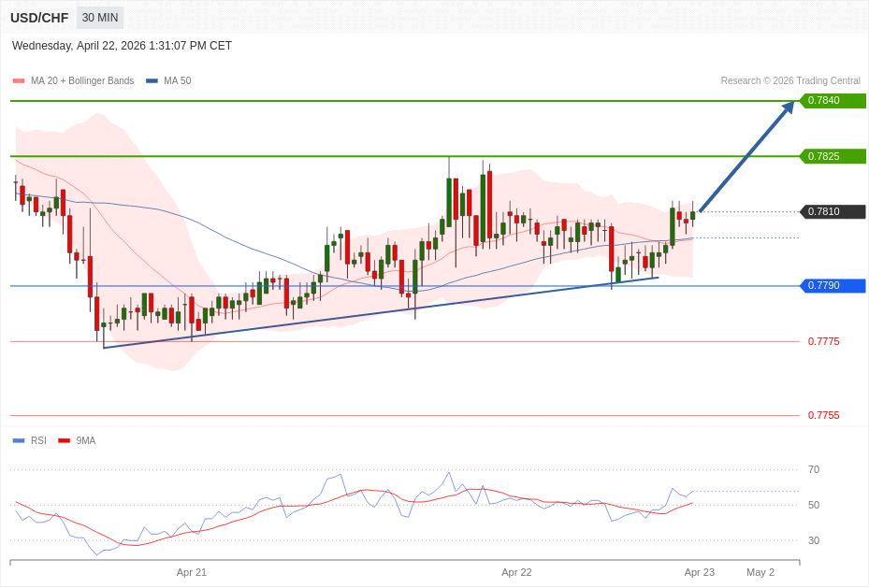Click the USD/CHF symbol title
Viewport: 869px width, 588px height.
[x=39, y=18]
